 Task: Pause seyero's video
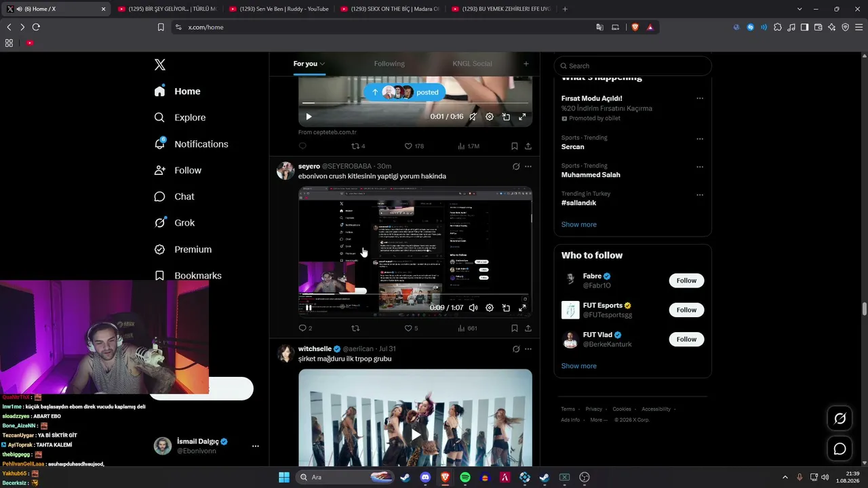point(309,308)
